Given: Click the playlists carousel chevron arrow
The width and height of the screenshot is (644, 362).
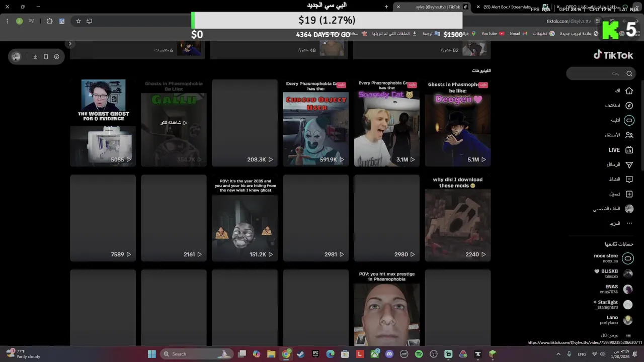Looking at the screenshot, I should pos(70,44).
